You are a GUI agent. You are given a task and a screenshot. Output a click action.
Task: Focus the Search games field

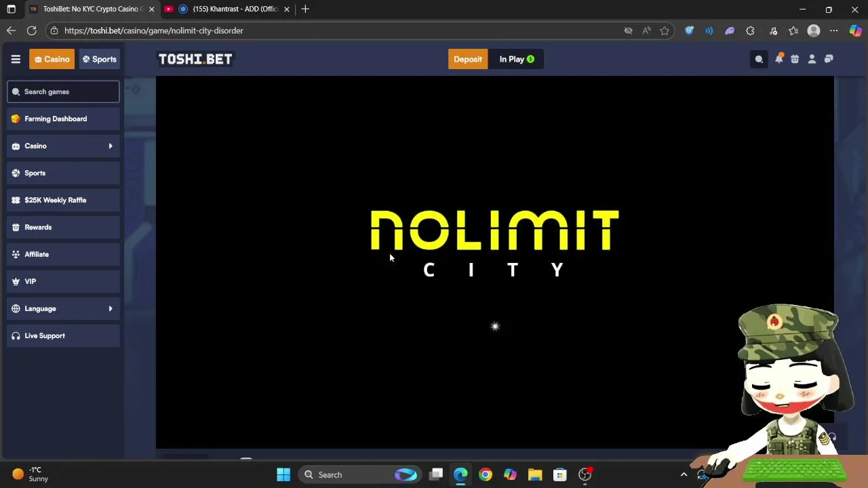tap(63, 91)
